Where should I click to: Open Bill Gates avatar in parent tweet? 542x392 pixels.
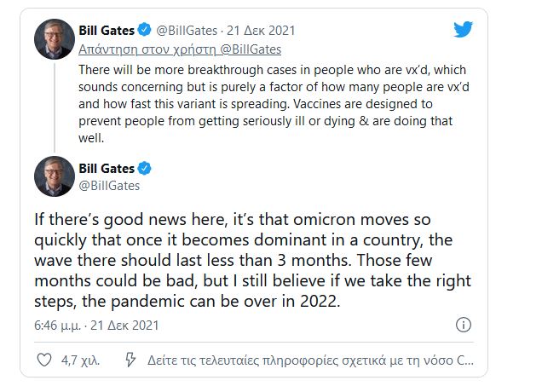55,39
